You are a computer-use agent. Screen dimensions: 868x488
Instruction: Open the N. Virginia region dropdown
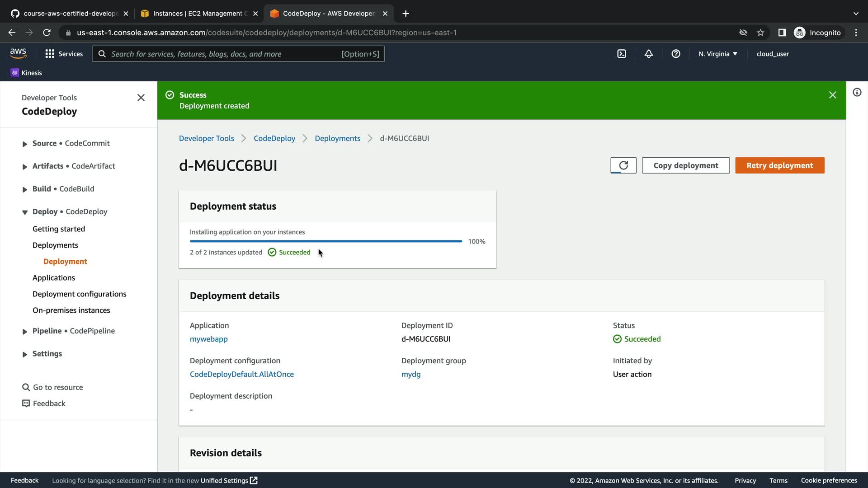(x=717, y=54)
